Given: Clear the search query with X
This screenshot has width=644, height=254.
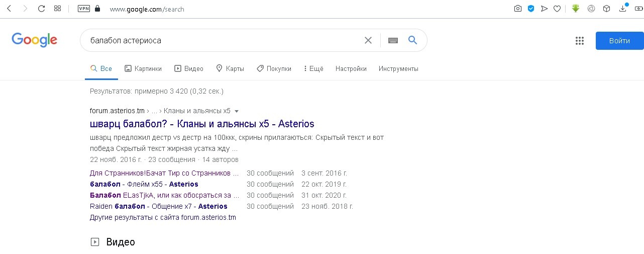Looking at the screenshot, I should click(x=368, y=40).
